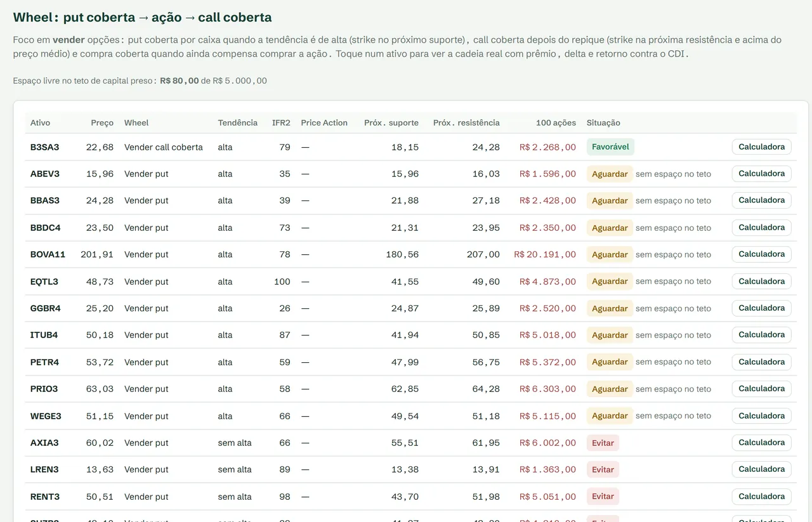Select the B3SA3 ticker row
This screenshot has width=812, height=522.
click(x=411, y=147)
